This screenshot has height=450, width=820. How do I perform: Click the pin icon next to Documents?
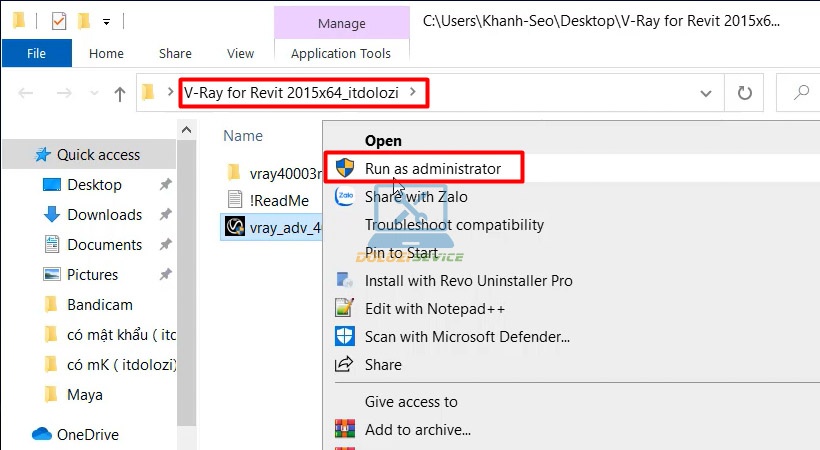[x=165, y=244]
